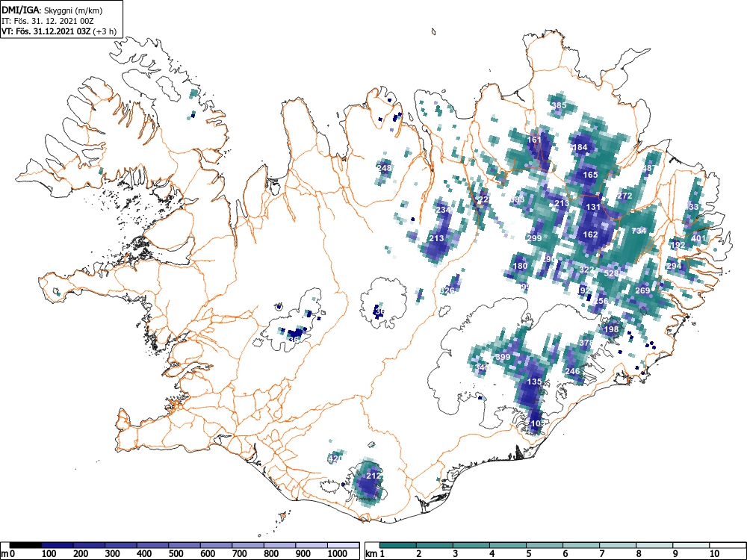Click the 'km 1' label of kilometre legend
The image size is (747, 560).
coord(375,554)
